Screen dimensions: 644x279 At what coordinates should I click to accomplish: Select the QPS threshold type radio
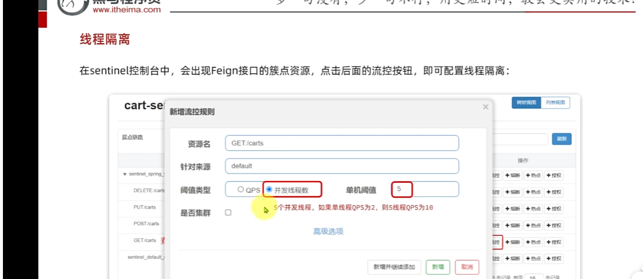click(240, 190)
